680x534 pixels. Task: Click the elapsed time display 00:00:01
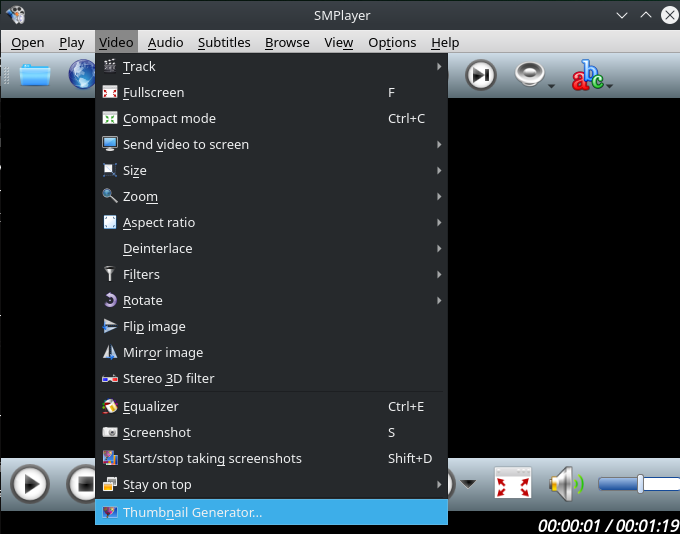point(569,526)
